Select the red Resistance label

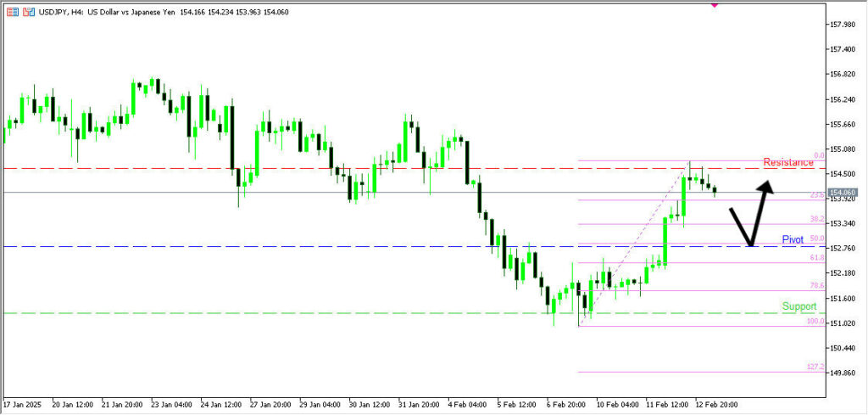coord(788,162)
